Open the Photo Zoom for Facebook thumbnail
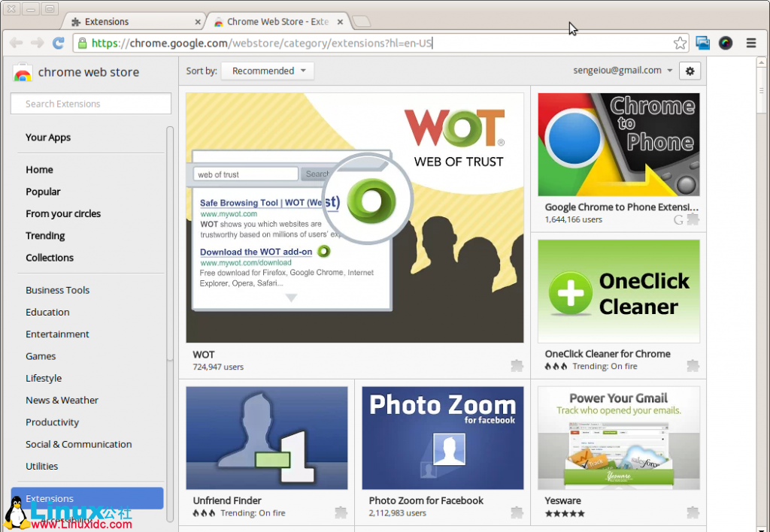Viewport: 770px width, 532px height. coord(442,438)
